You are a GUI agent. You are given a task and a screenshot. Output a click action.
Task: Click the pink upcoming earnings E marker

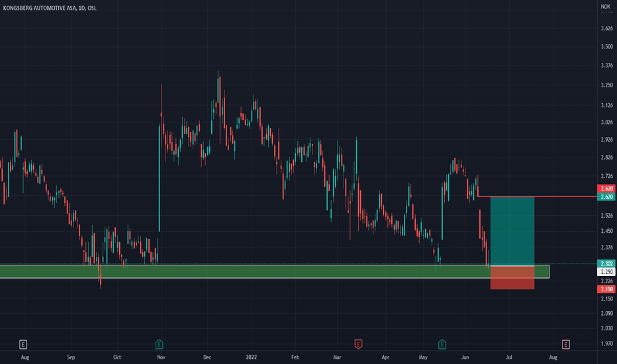tap(566, 345)
